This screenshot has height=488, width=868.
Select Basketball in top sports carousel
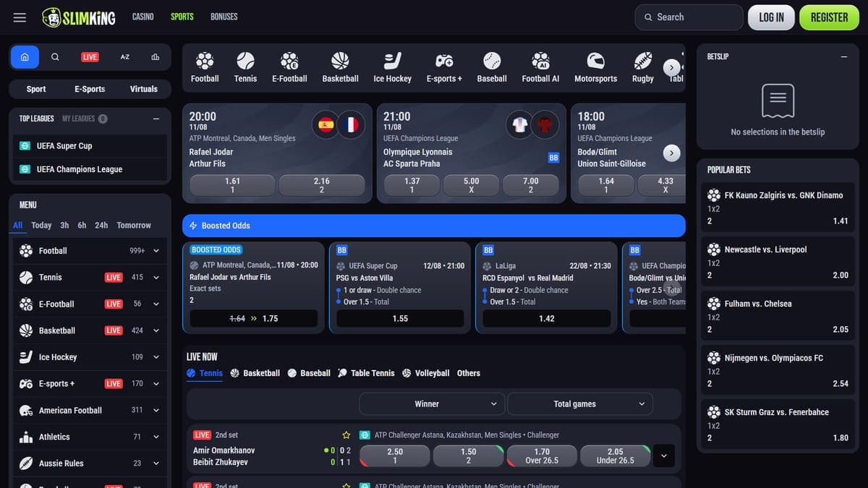pos(340,67)
